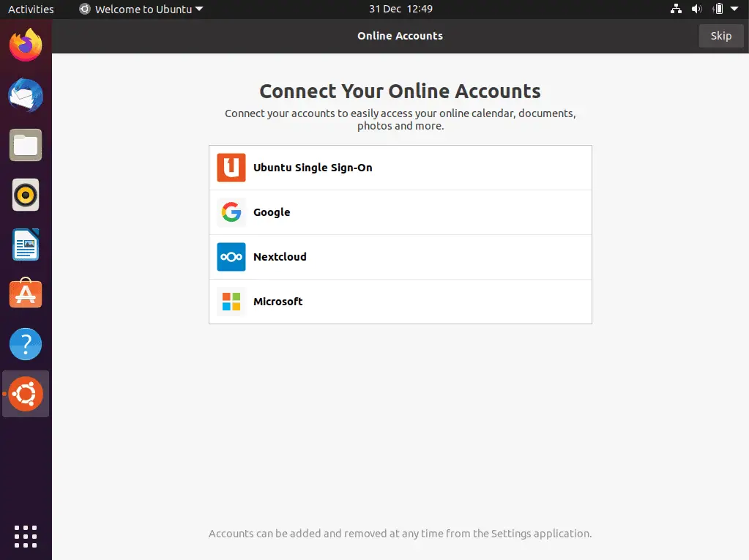This screenshot has width=749, height=560.
Task: Open the Files manager dock icon
Action: 26,145
